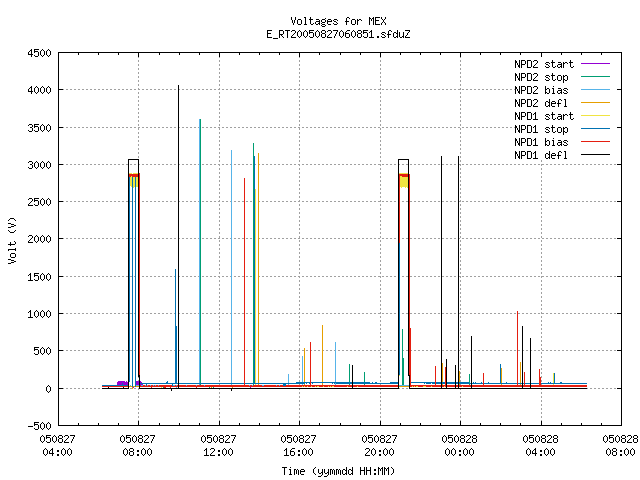Click the 500 y-axis tick label
The width and height of the screenshot is (640, 480).
[x=42, y=351]
